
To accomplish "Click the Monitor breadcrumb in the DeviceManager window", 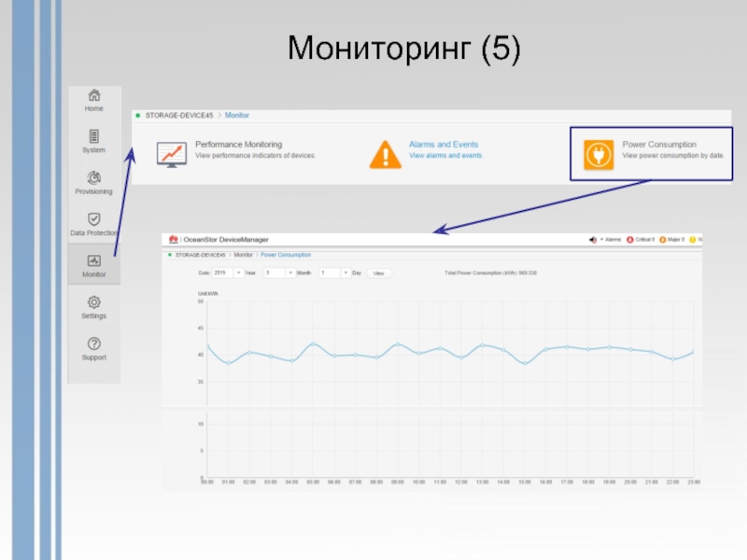I will [243, 255].
